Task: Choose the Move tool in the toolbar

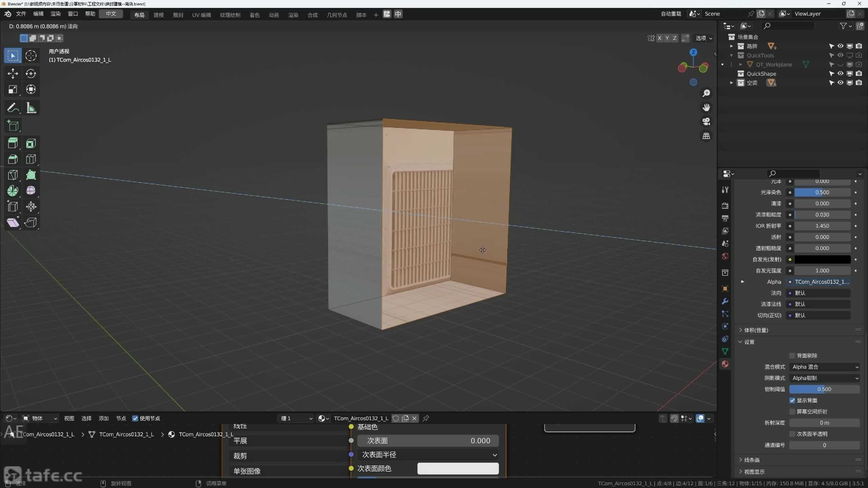Action: 13,74
